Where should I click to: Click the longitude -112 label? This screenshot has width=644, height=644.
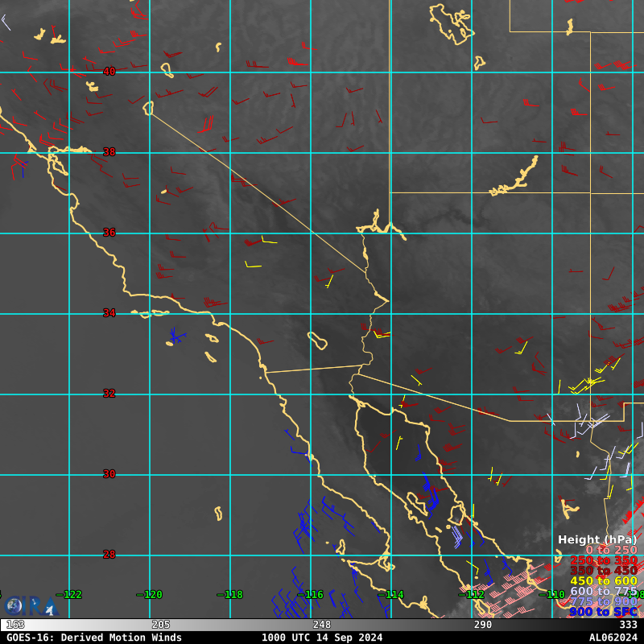pyautogui.click(x=472, y=595)
